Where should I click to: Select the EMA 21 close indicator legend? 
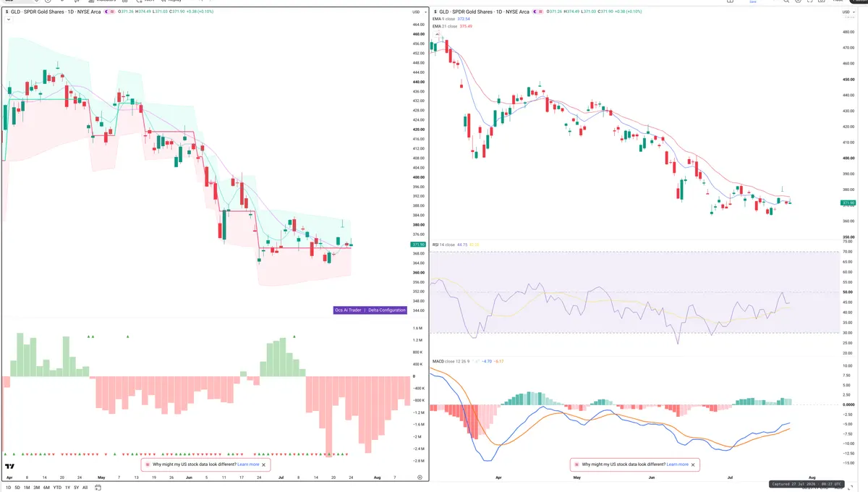[x=446, y=26]
